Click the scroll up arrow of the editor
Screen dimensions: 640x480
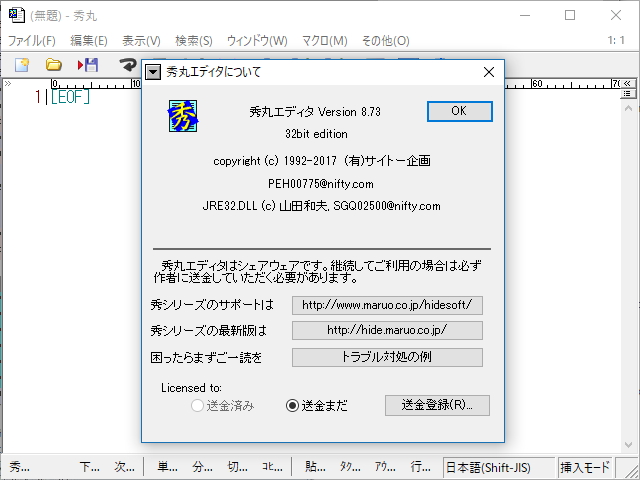pos(628,108)
